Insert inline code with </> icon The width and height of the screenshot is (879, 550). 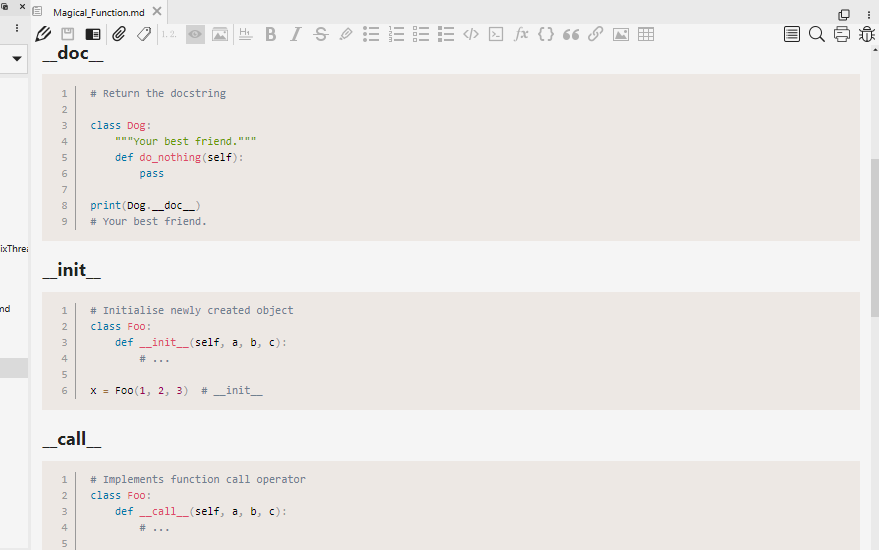click(471, 34)
